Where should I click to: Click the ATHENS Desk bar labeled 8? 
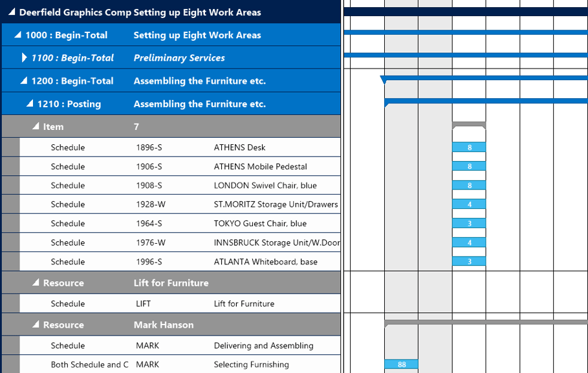[469, 147]
